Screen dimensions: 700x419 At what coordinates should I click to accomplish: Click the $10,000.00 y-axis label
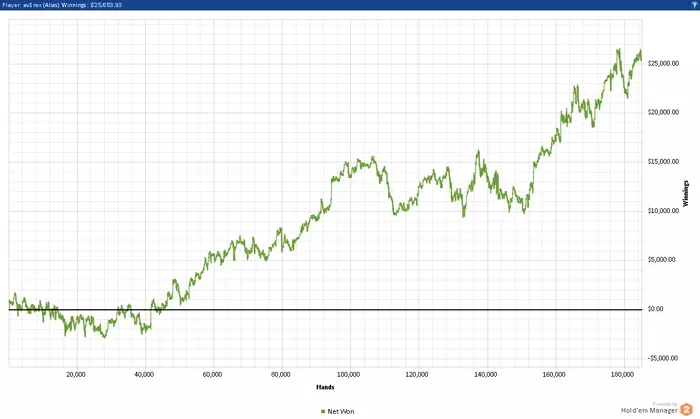pos(663,211)
